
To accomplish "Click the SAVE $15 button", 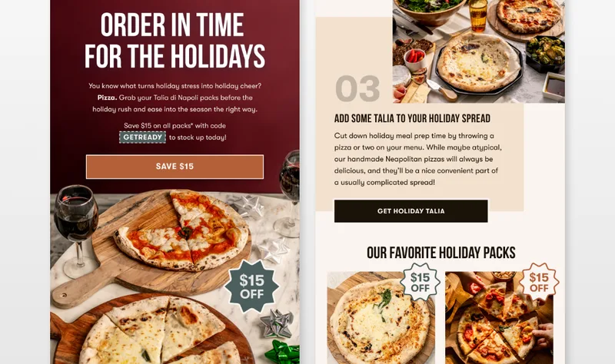I will tap(175, 167).
